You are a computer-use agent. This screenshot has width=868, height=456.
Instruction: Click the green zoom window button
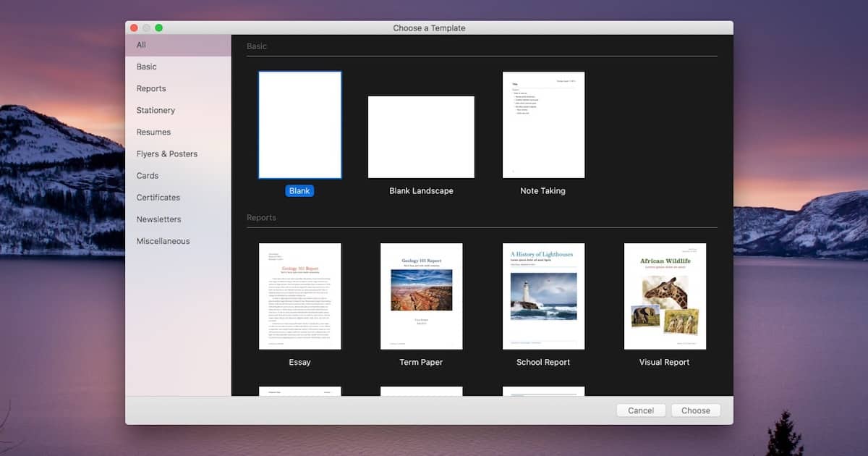(x=159, y=28)
